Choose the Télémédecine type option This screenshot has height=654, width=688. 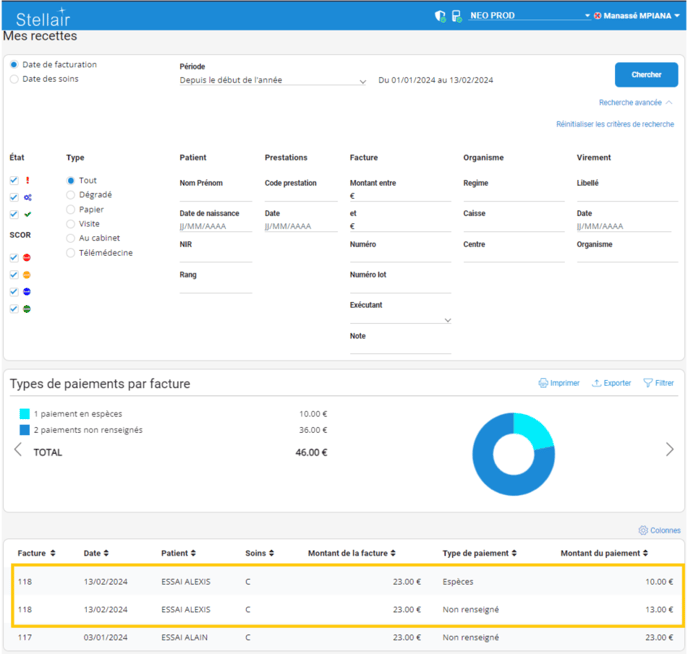tap(71, 253)
